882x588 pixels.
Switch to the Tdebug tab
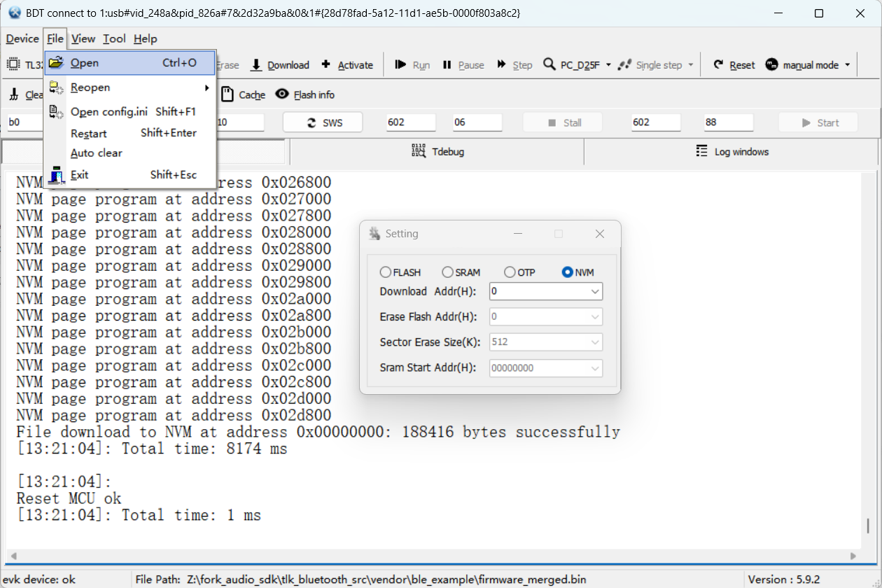pyautogui.click(x=437, y=151)
